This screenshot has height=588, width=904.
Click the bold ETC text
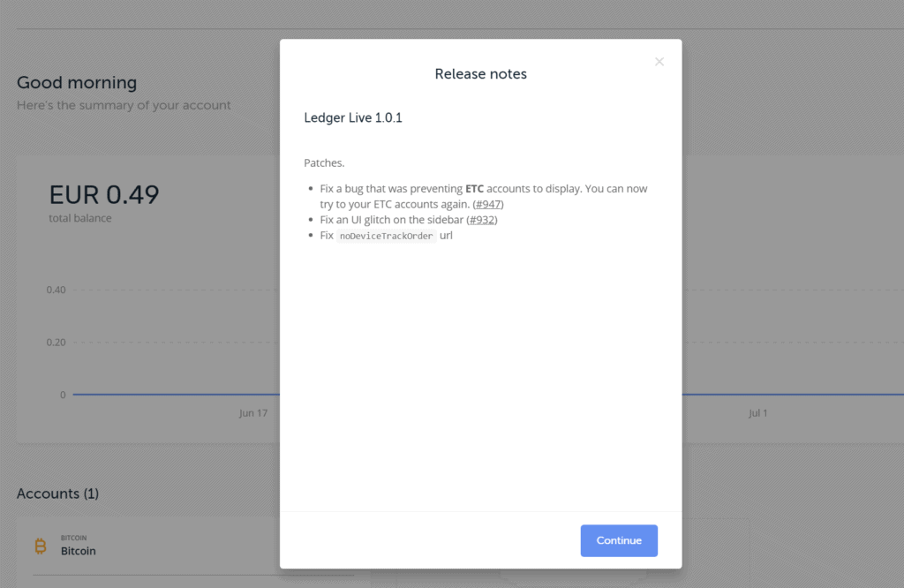(474, 189)
